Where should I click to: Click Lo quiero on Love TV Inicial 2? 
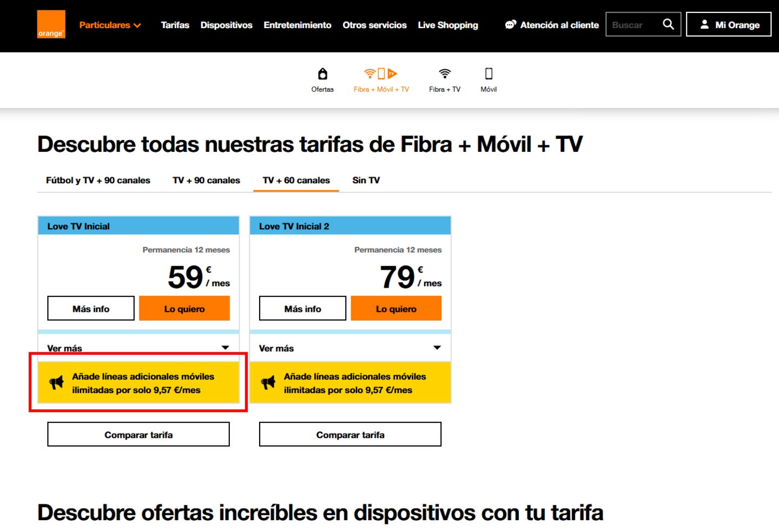coord(396,308)
